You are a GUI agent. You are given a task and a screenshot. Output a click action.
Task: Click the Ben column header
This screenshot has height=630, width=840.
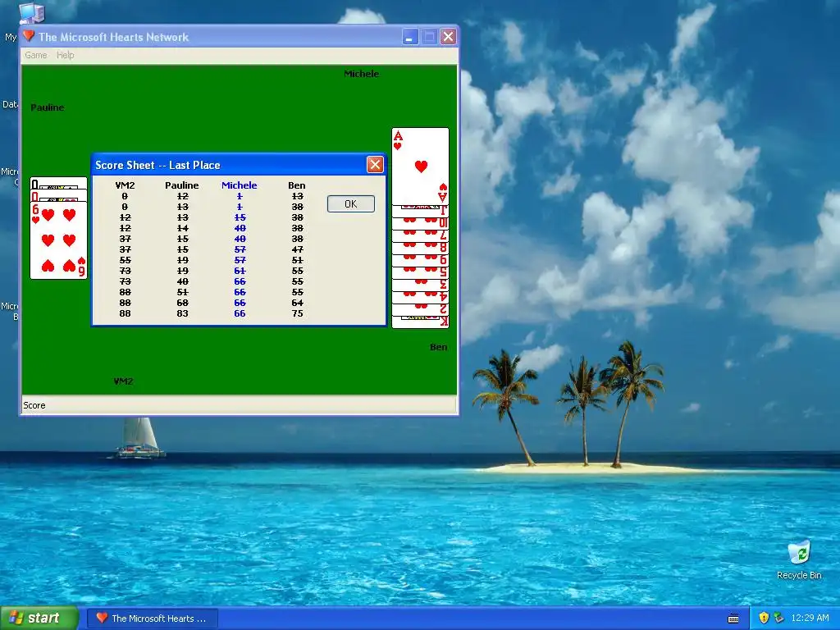(x=297, y=185)
